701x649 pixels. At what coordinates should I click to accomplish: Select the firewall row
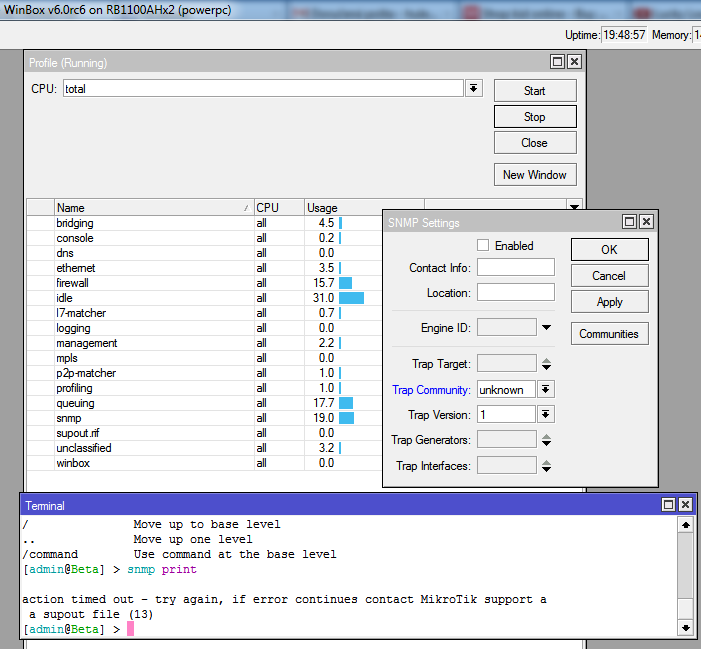click(x=204, y=283)
